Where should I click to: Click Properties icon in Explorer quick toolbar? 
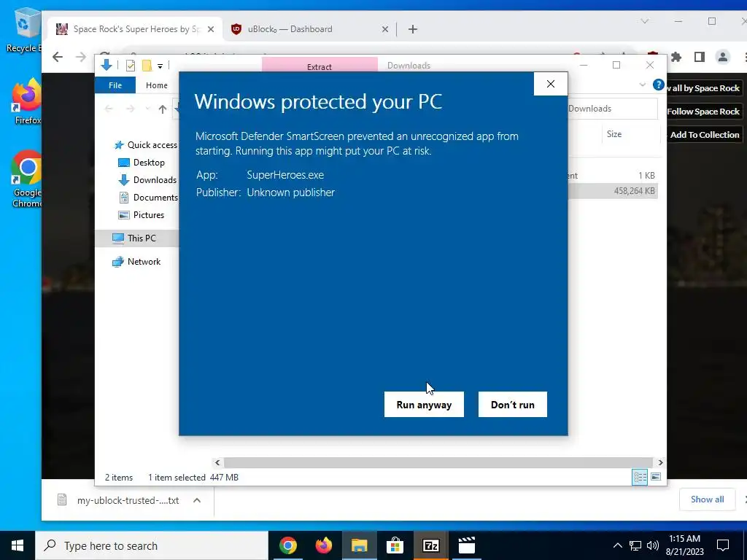click(x=130, y=66)
